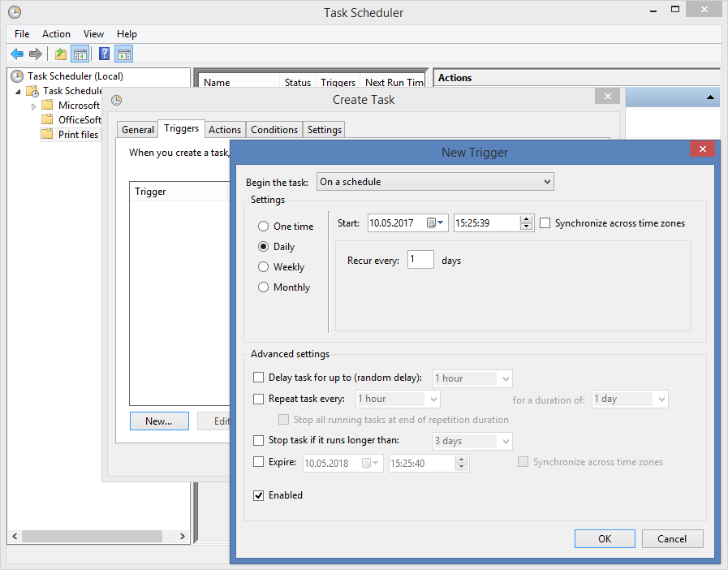Select the Print files folder in the tree
The image size is (728, 570).
point(77,134)
